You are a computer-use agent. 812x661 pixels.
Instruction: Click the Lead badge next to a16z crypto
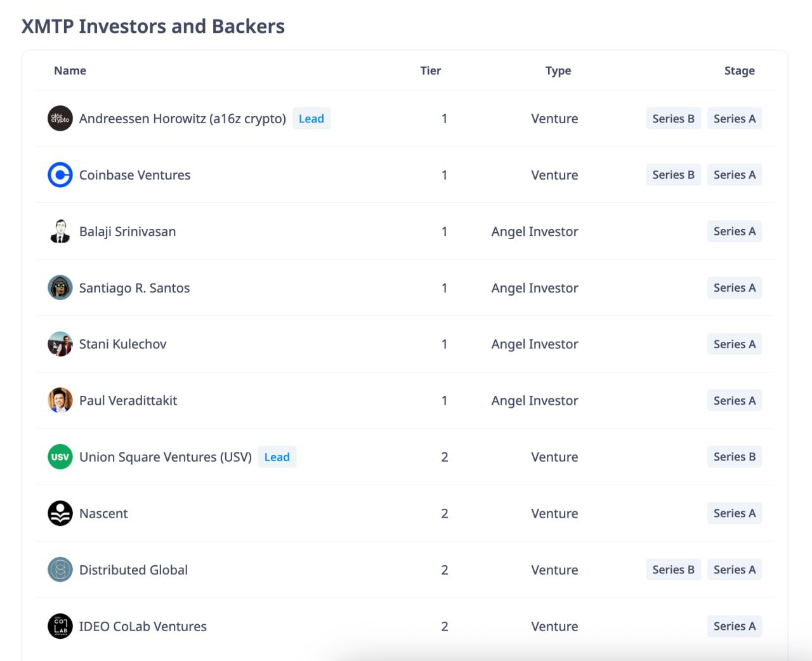tap(311, 119)
